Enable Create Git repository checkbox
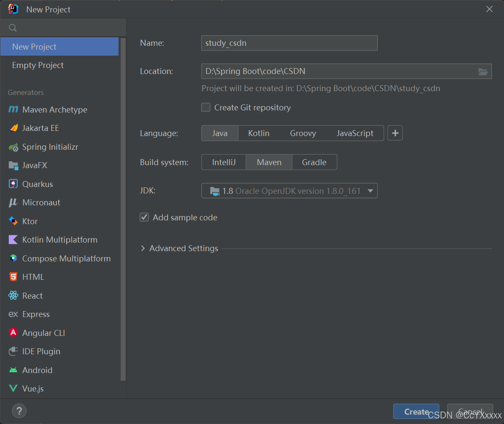 point(206,107)
